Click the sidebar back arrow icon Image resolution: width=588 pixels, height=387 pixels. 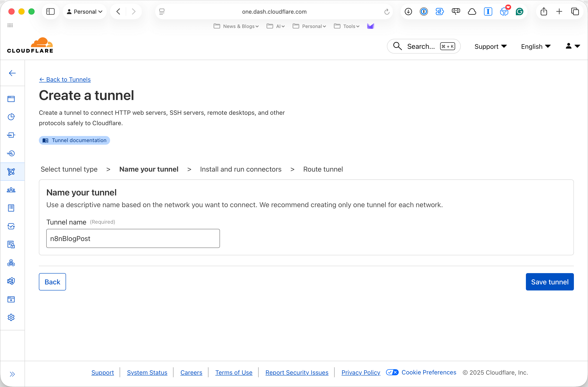(x=12, y=73)
